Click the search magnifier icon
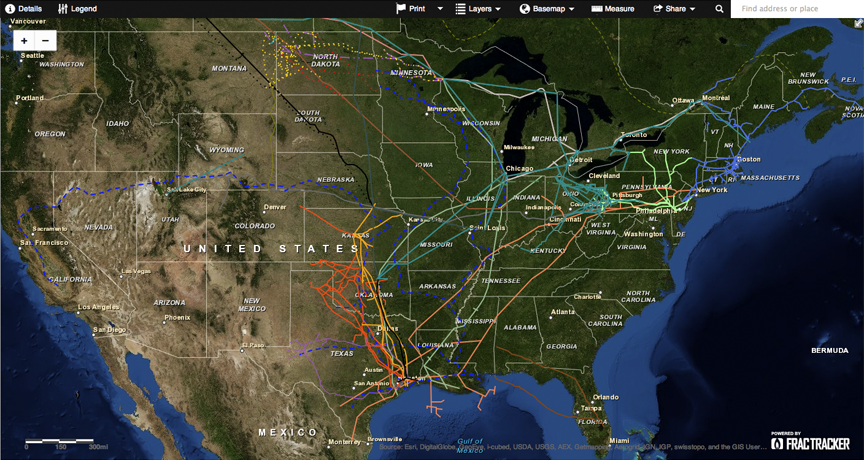 719,9
